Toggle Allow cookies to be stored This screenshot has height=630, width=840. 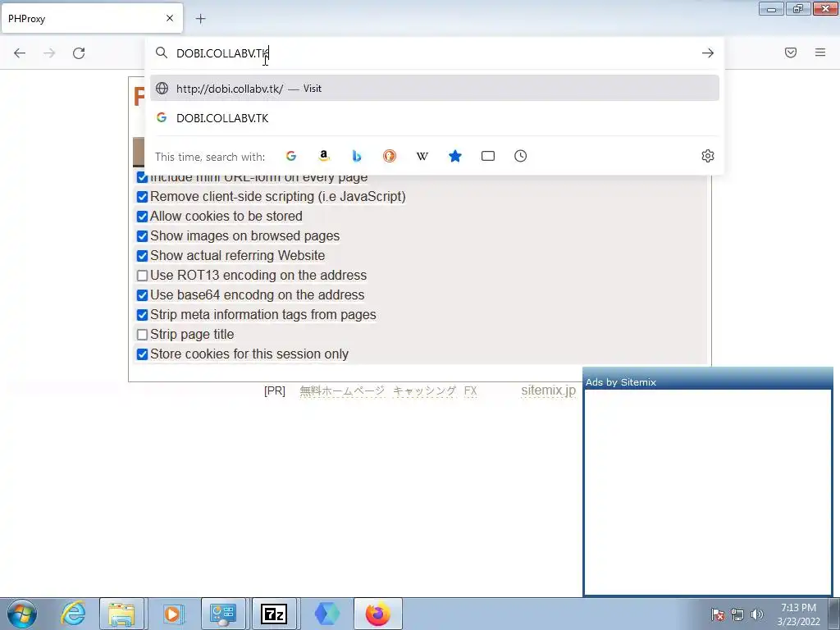click(142, 217)
